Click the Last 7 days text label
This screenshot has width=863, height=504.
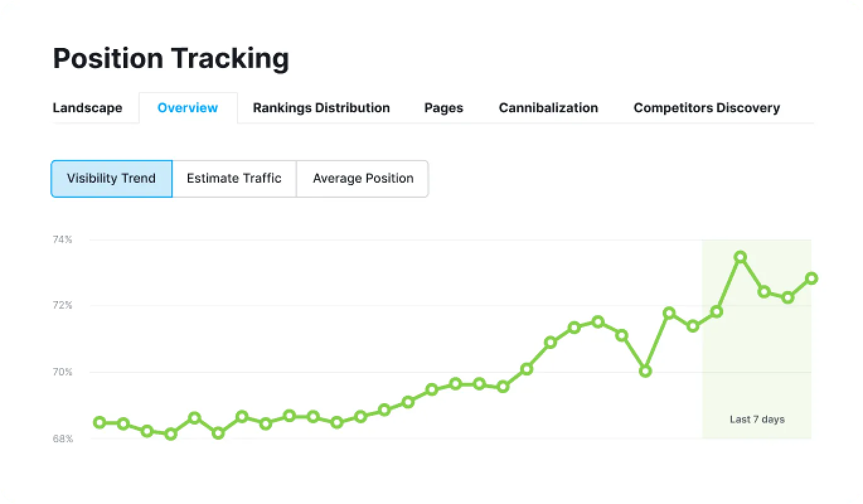click(756, 419)
